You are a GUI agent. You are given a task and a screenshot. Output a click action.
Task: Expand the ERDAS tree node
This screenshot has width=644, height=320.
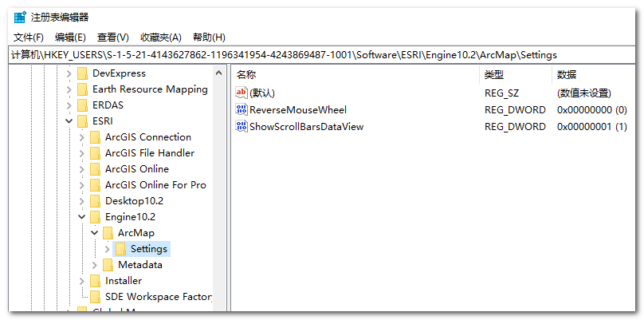tap(69, 105)
